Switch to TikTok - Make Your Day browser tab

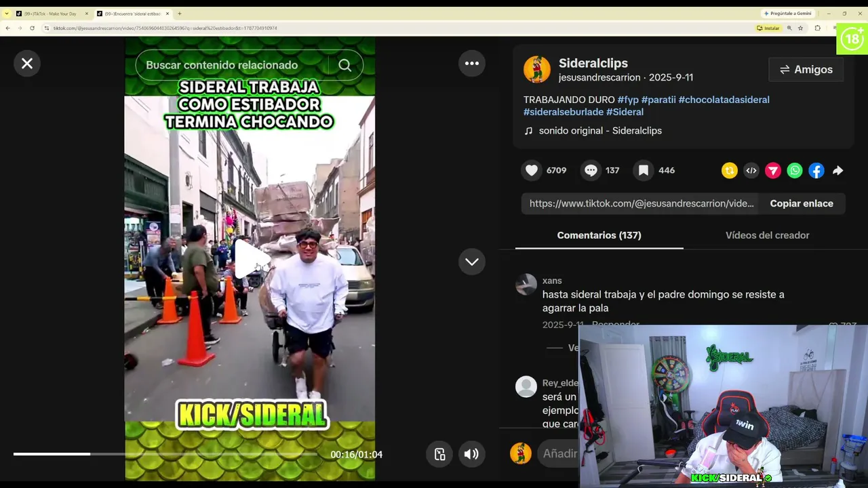(x=51, y=14)
